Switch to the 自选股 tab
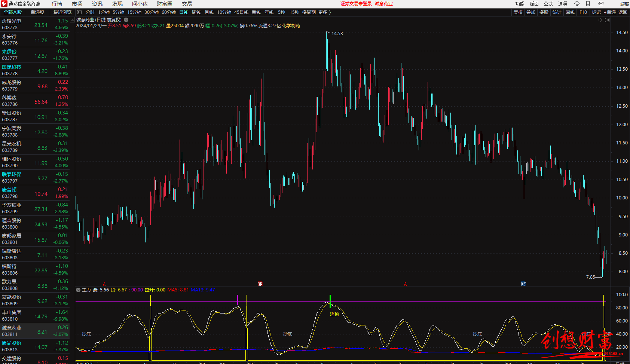Screen dimensions: 630x364 click(37, 12)
